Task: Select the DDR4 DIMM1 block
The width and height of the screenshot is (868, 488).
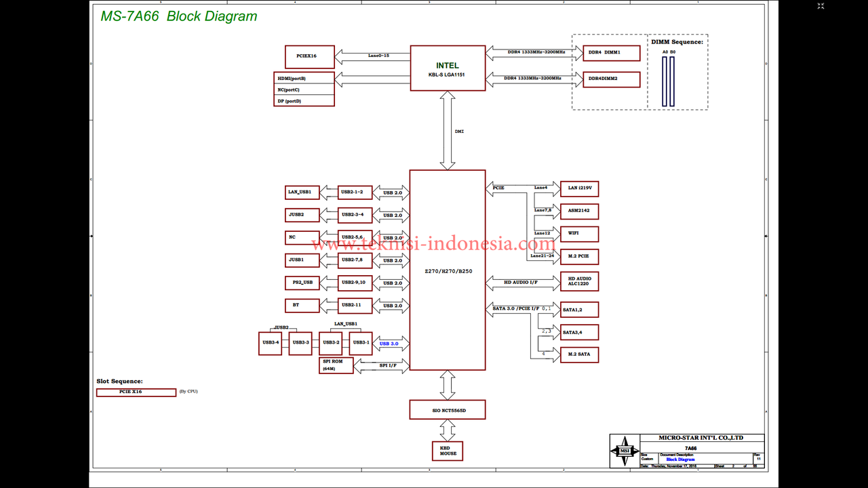Action: [x=612, y=53]
